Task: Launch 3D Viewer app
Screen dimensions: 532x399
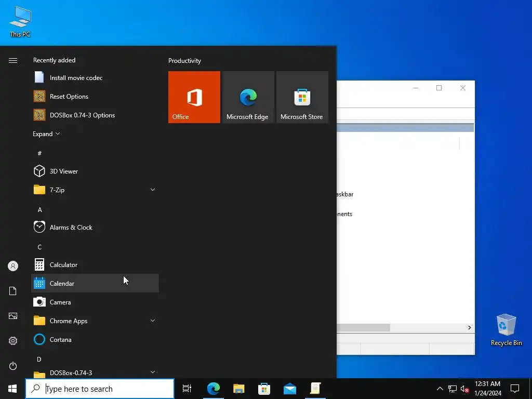Action: (x=95, y=171)
